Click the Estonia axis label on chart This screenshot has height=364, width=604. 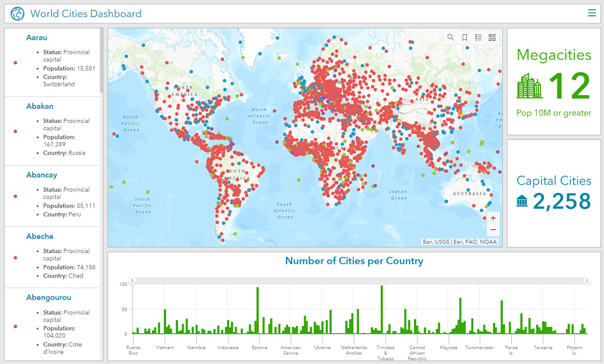click(x=259, y=348)
